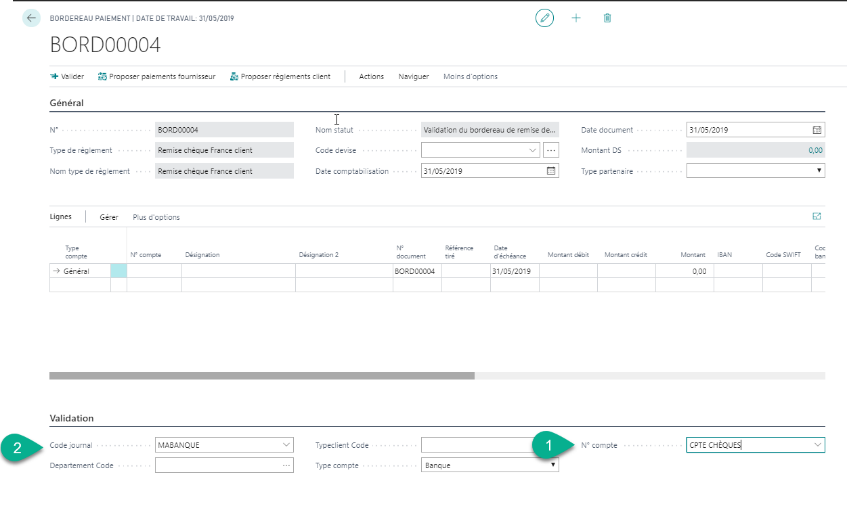
Task: Open the Type compte Banque dropdown
Action: [x=553, y=465]
